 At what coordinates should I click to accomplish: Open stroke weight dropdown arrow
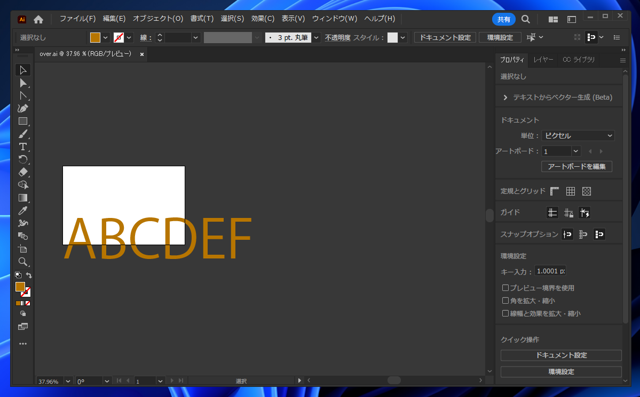point(196,38)
